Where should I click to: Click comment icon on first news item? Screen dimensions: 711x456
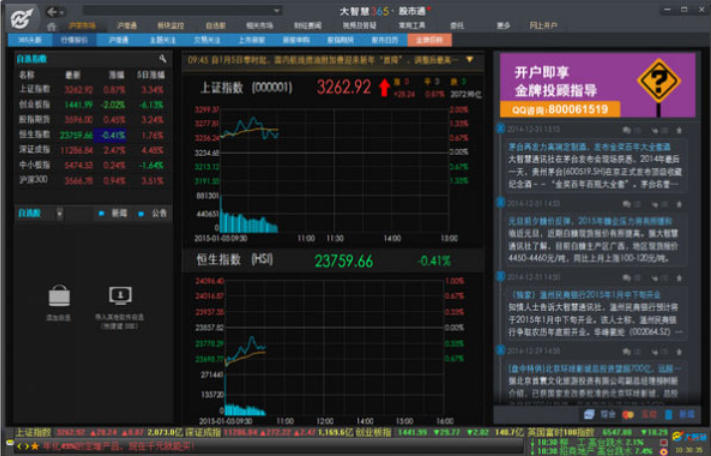pyautogui.click(x=627, y=131)
